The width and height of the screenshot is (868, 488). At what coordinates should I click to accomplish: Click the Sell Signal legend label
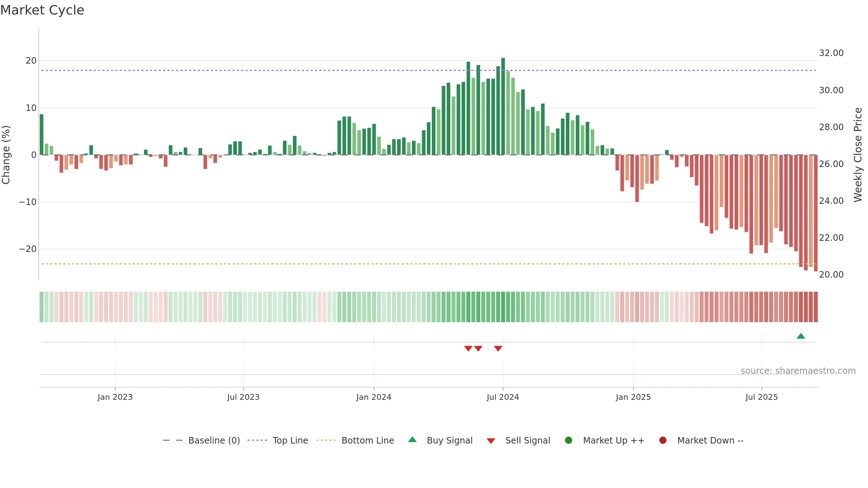528,440
